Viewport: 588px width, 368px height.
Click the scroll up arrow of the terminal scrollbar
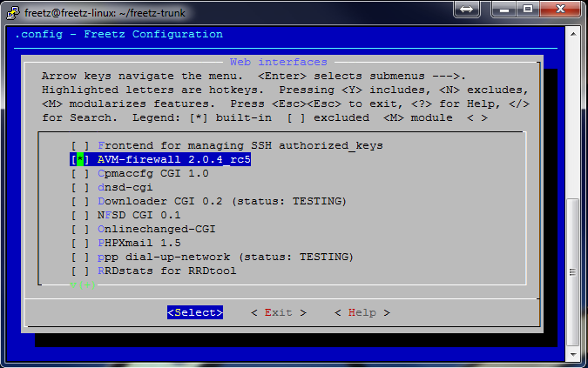click(x=573, y=31)
